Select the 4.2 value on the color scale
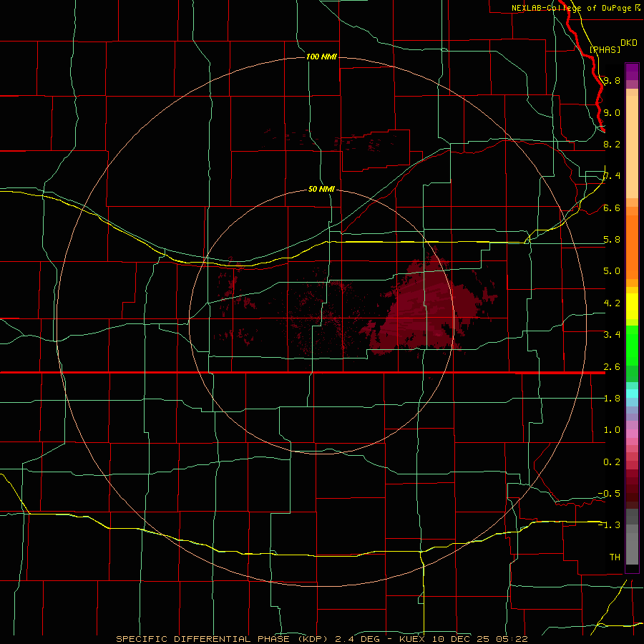 point(612,303)
